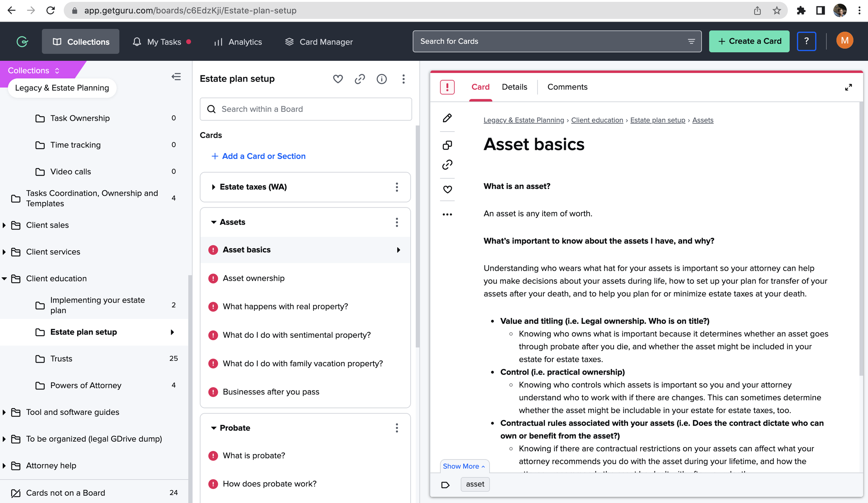Open board info icon
This screenshot has width=868, height=503.
382,79
